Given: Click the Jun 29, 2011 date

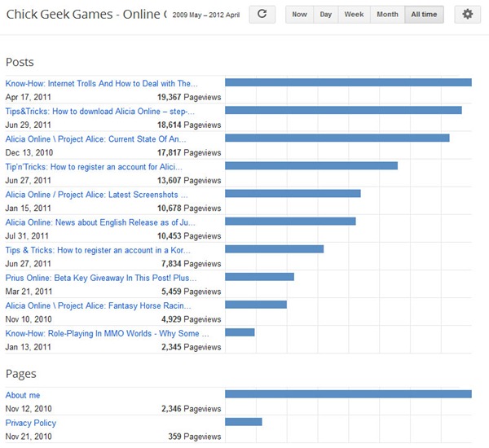Looking at the screenshot, I should tap(28, 125).
